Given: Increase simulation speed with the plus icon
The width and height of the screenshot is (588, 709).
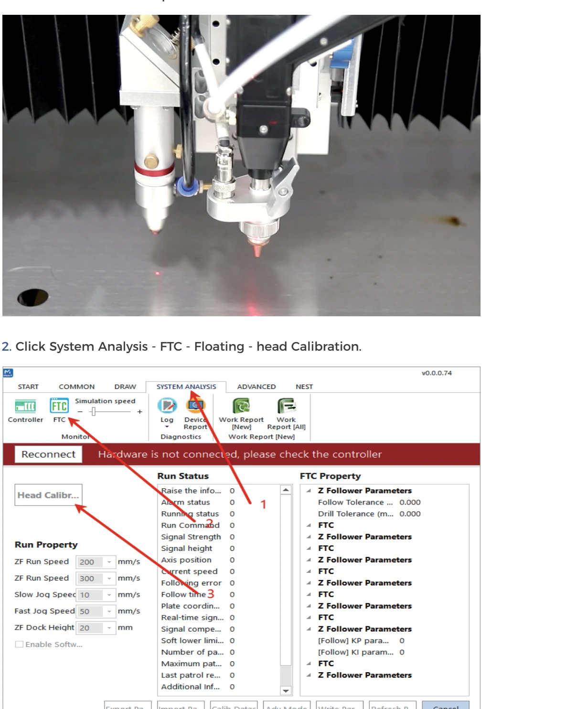Looking at the screenshot, I should 139,411.
